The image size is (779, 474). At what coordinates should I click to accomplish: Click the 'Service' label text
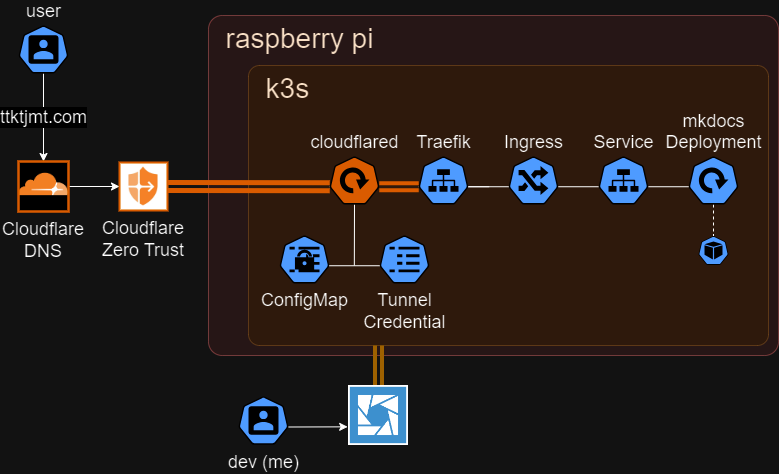point(623,142)
